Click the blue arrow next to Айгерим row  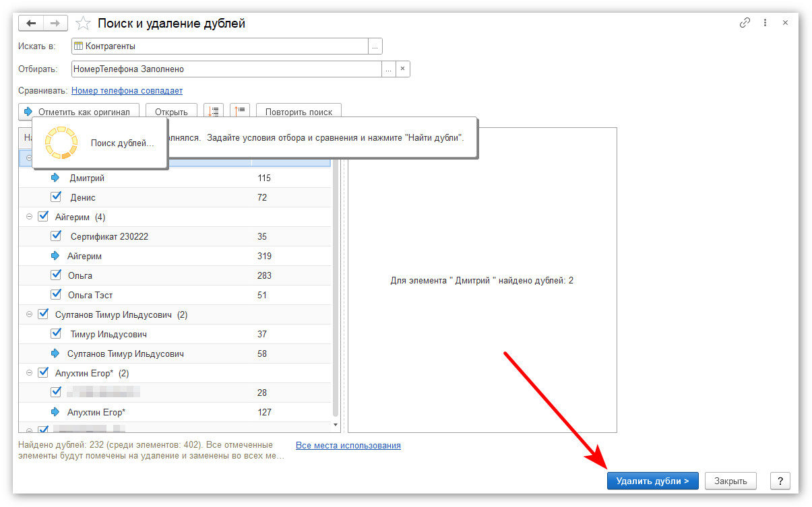click(55, 256)
